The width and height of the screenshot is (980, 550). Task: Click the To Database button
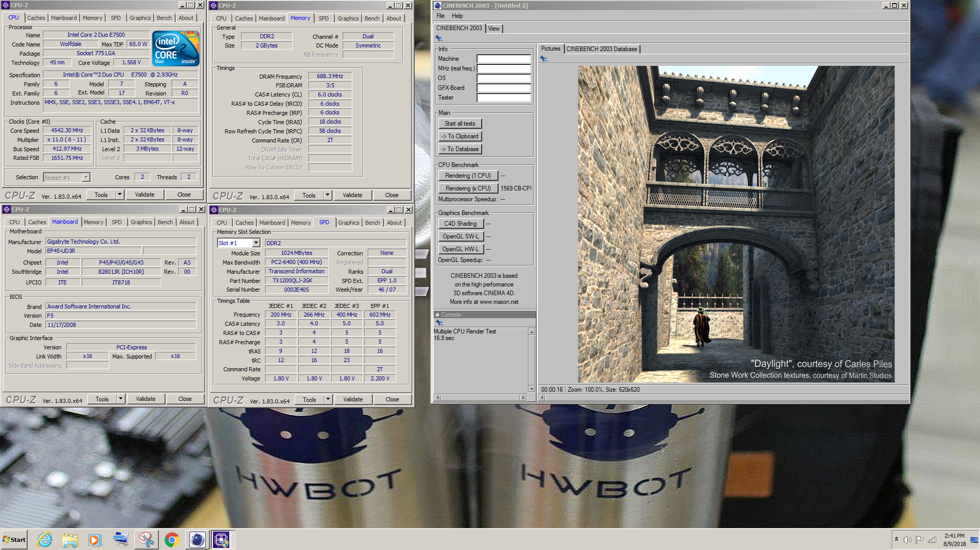coord(460,149)
